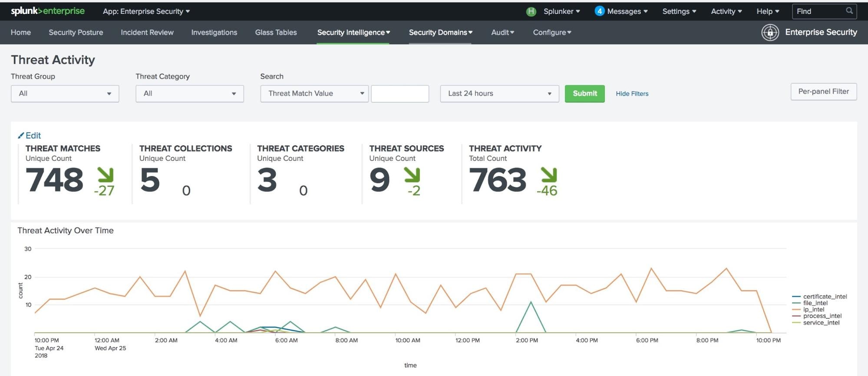Open the Last 24 hours time picker
This screenshot has width=868, height=376.
(499, 94)
